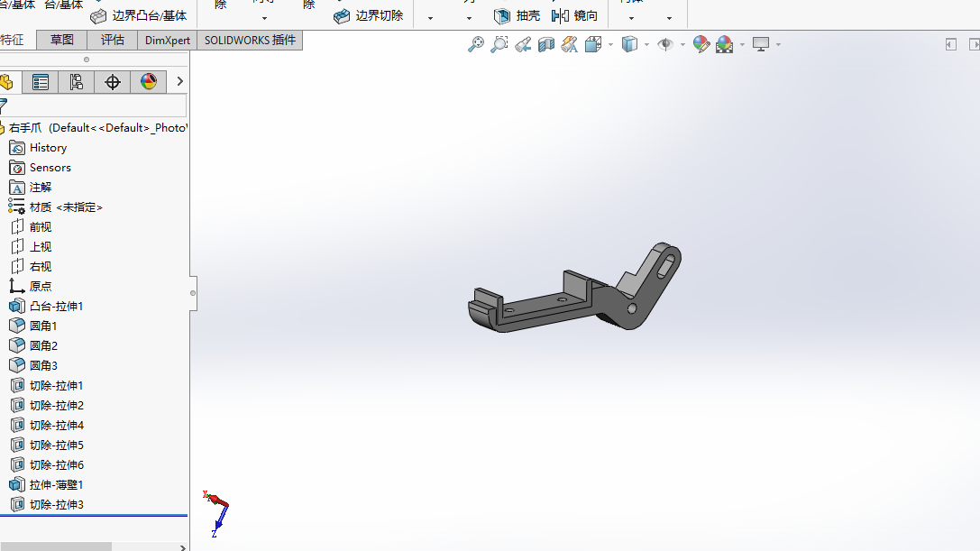
Task: Select the 原点 origin item
Action: point(31,287)
